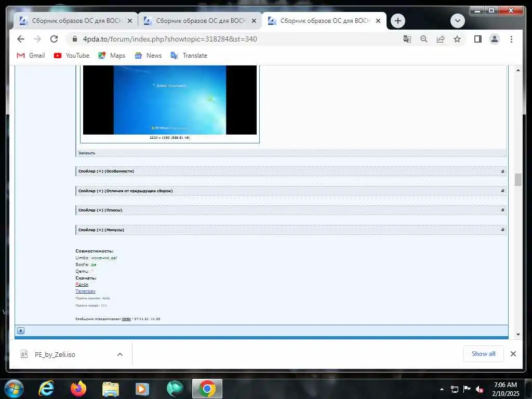Open the Translate bookmark
Viewport: 532px width, 399px height.
point(189,55)
